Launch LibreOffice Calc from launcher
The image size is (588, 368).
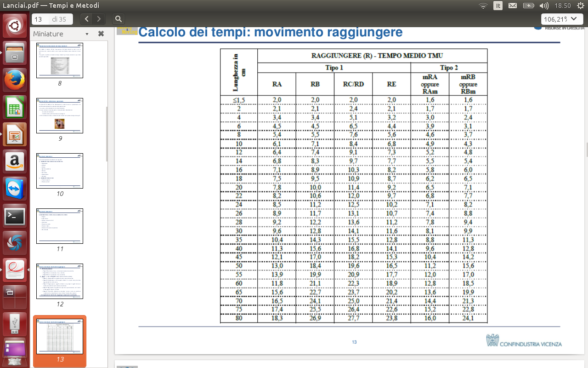pos(15,108)
